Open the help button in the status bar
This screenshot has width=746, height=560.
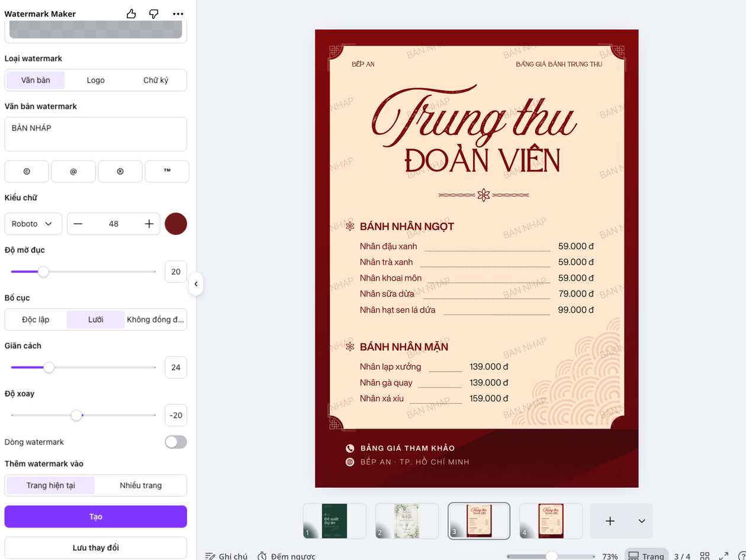742,556
